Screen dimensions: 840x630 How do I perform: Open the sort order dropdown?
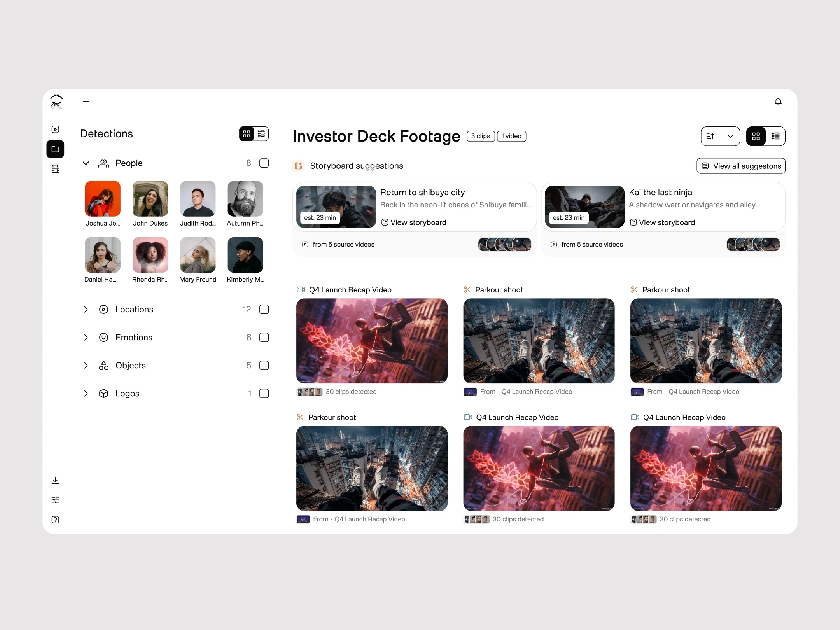tap(720, 136)
